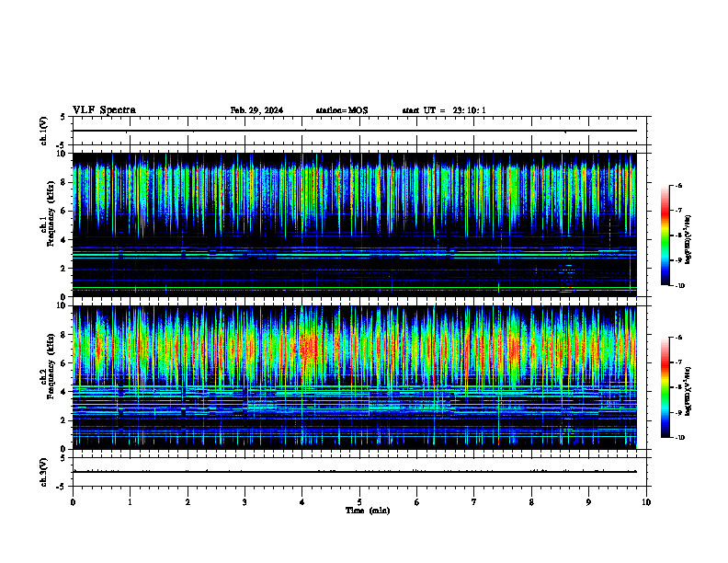Click the "5" tick label on time axis
This screenshot has width=728, height=563.
click(x=359, y=502)
